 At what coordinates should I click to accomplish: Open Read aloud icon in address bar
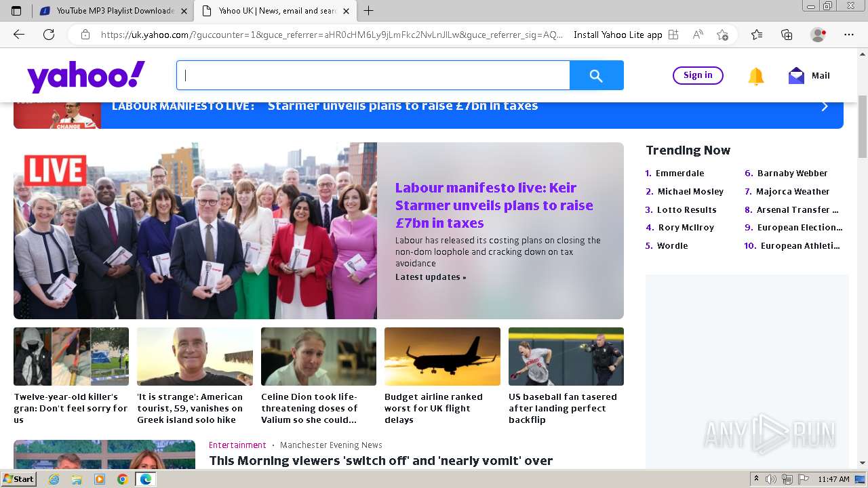tap(698, 35)
